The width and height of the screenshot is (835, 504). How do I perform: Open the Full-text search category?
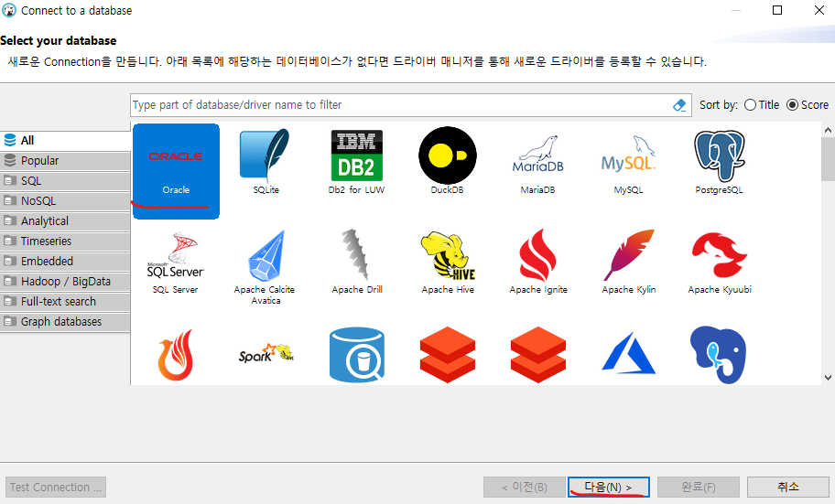click(65, 302)
